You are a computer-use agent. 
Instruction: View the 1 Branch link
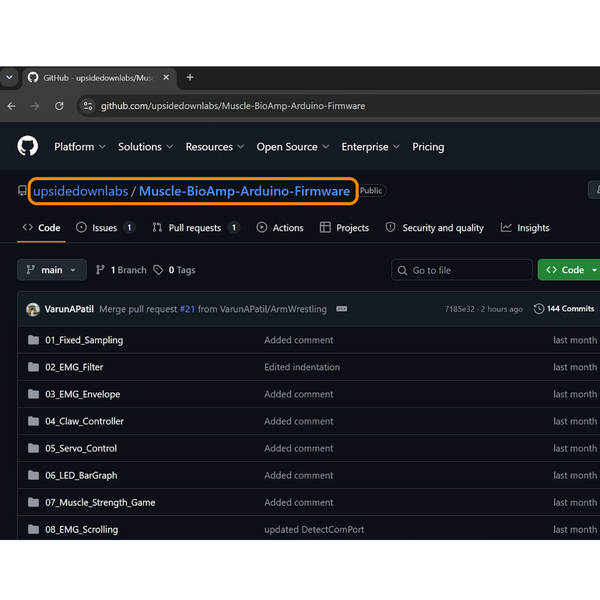click(x=121, y=270)
